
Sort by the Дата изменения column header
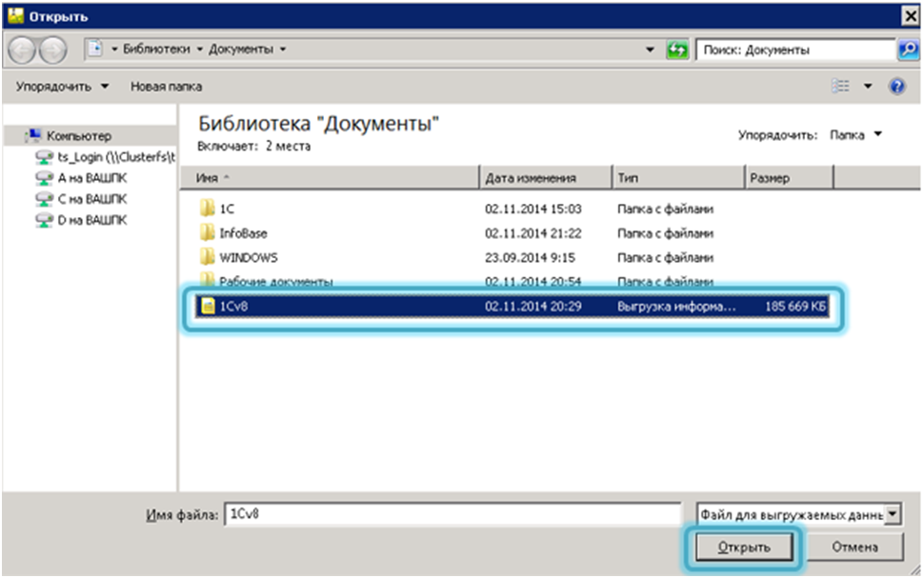[x=546, y=177]
